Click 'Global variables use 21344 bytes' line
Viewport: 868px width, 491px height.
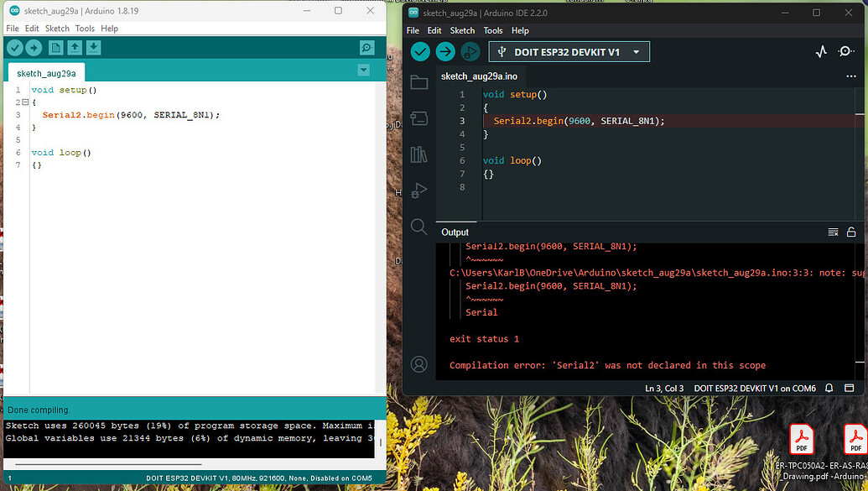190,438
